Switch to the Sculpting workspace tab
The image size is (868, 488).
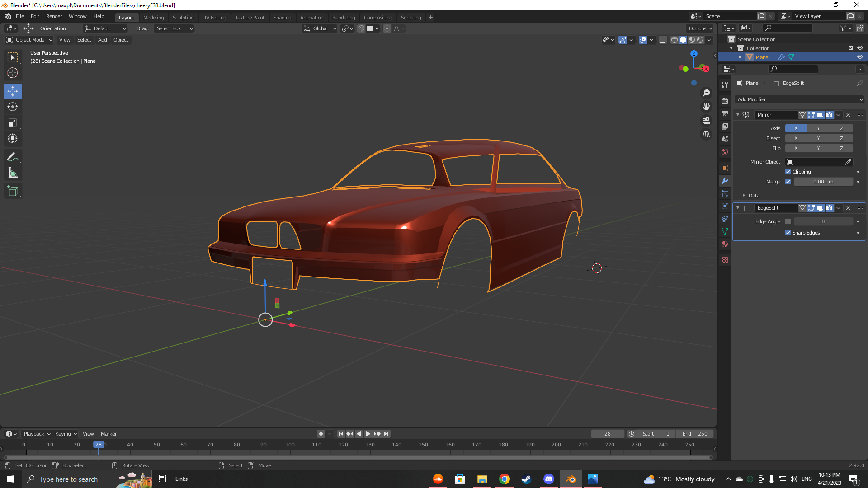[x=183, y=18]
